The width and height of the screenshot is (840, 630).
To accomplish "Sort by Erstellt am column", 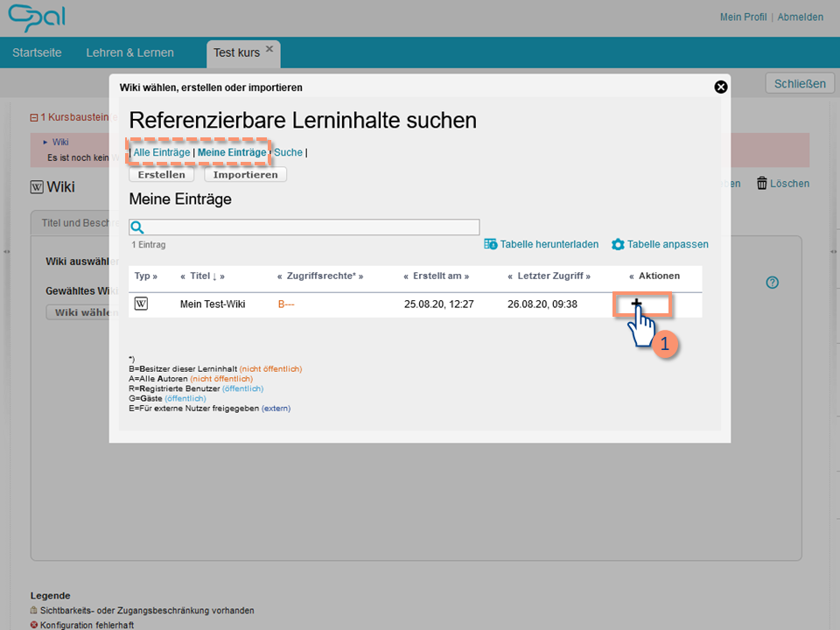I will tap(437, 276).
